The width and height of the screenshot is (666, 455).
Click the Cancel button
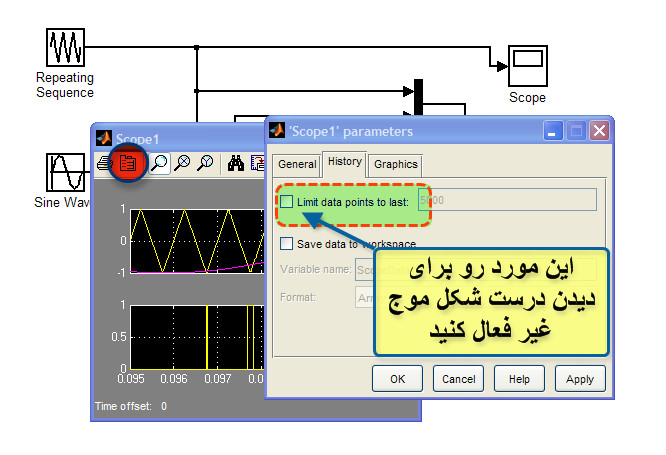[458, 379]
